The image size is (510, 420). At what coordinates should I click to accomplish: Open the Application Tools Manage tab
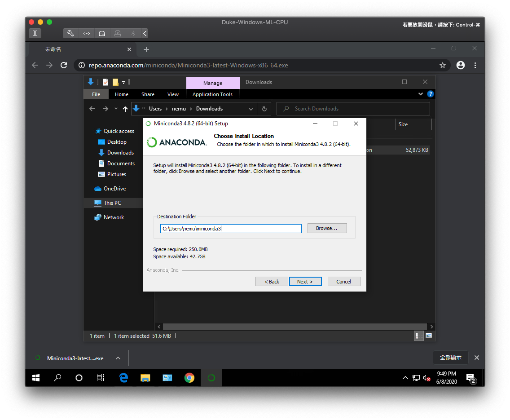[213, 83]
